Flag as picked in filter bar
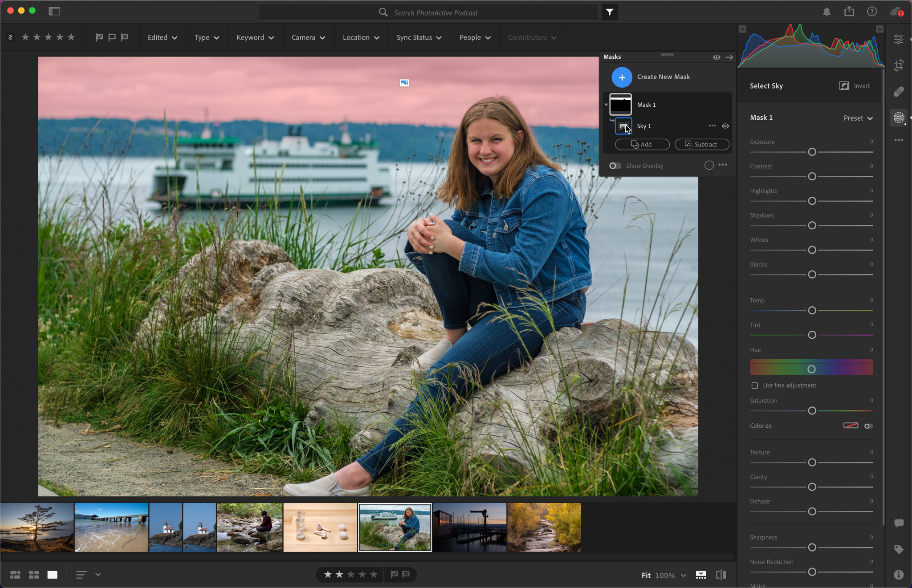The height and width of the screenshot is (588, 912). [x=99, y=37]
